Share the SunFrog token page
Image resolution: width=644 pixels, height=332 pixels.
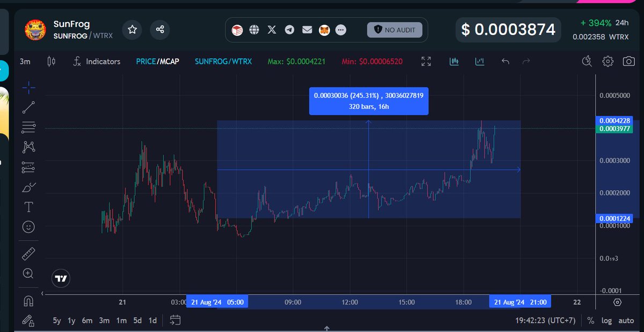(x=160, y=30)
